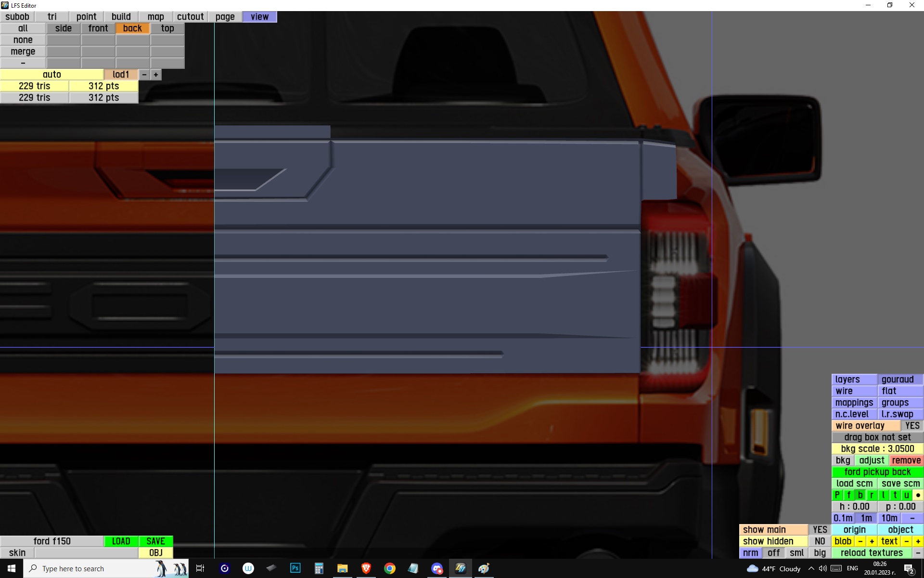This screenshot has width=924, height=578.
Task: Open the Brave browser taskbar icon
Action: tap(366, 568)
